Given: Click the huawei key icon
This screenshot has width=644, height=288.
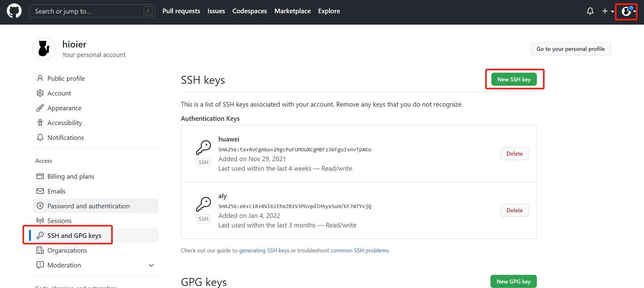Looking at the screenshot, I should click(x=203, y=147).
